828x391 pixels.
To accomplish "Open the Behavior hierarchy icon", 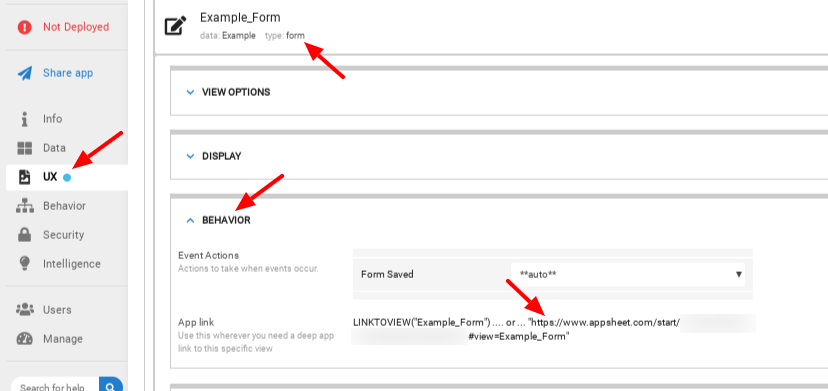I will (x=24, y=206).
